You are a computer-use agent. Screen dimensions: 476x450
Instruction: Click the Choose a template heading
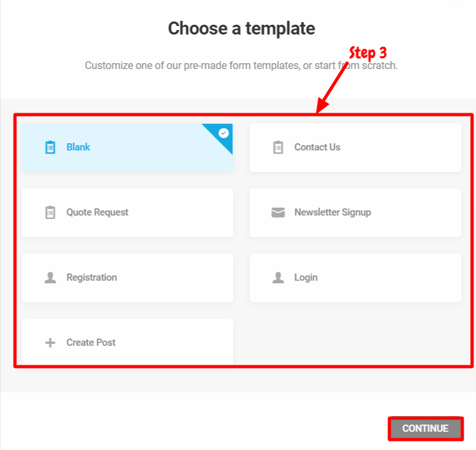coord(242,28)
